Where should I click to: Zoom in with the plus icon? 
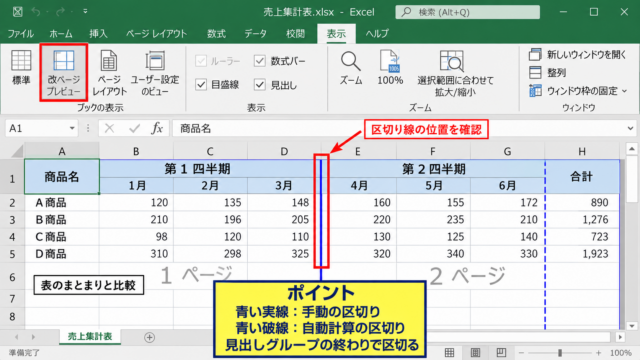click(x=598, y=353)
